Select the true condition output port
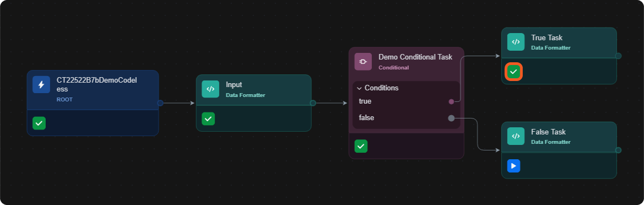The width and height of the screenshot is (644, 205). coord(451,101)
